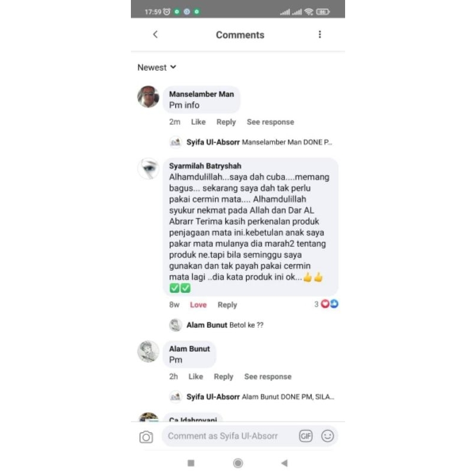Toggle Love reaction on Syarmilah's comment
The width and height of the screenshot is (476, 476).
point(198,305)
